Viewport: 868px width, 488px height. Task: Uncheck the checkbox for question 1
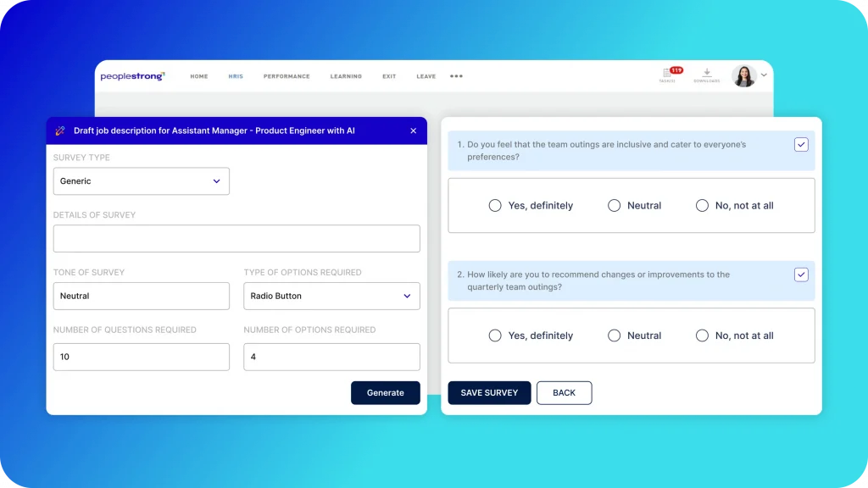point(801,145)
